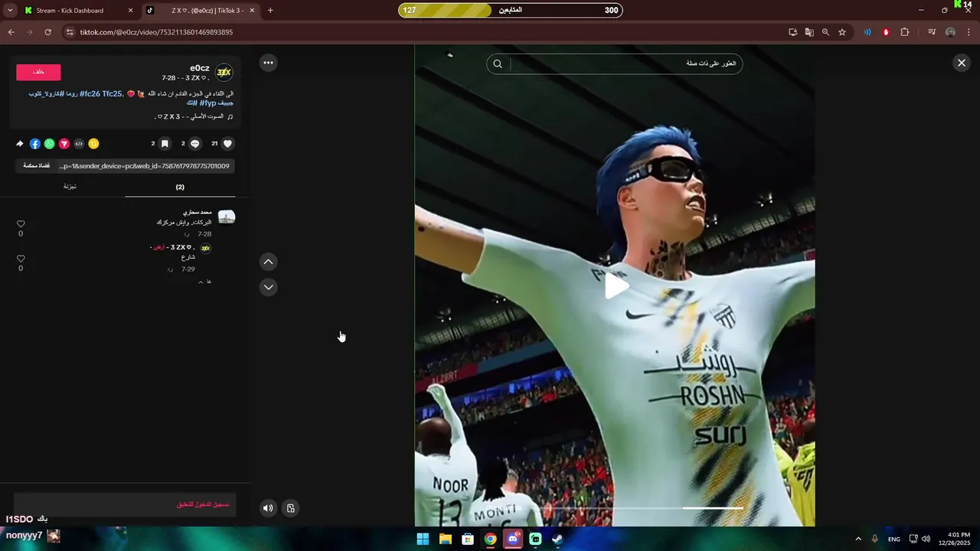Screen dimensions: 980x551
Task: Open the e0cz username link
Action: point(200,68)
